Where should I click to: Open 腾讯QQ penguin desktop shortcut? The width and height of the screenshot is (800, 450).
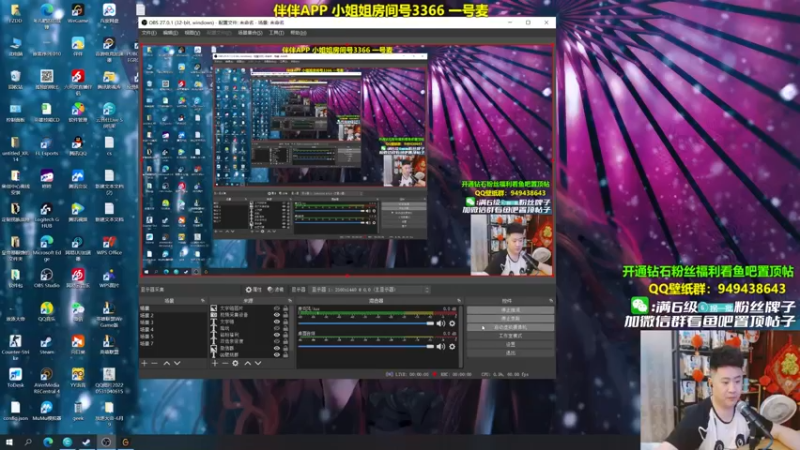click(x=78, y=145)
